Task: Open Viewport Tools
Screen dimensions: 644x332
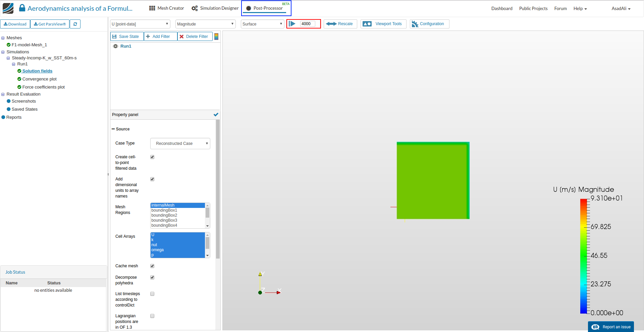Action: click(383, 24)
